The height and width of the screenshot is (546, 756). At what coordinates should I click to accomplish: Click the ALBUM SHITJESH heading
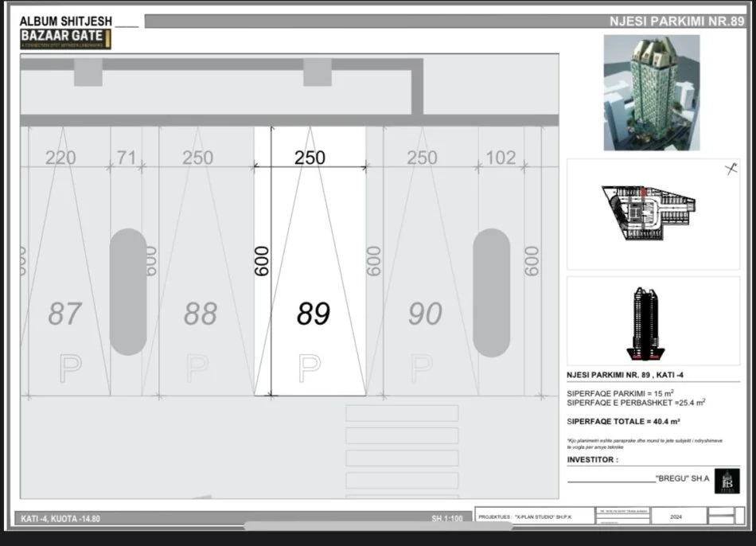click(x=66, y=21)
